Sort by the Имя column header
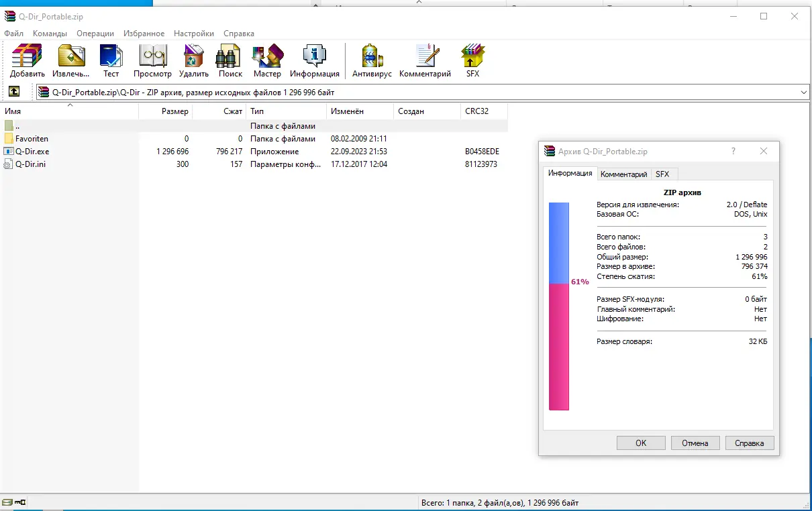This screenshot has width=812, height=511. pyautogui.click(x=70, y=111)
